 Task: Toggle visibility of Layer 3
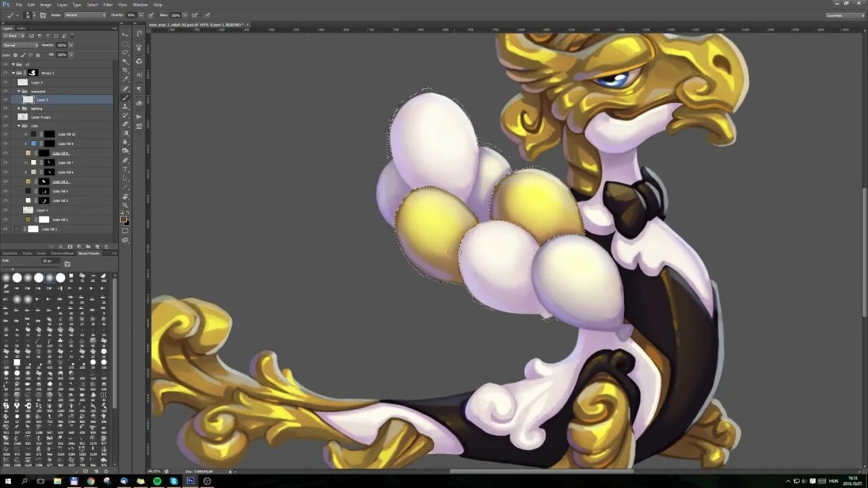5,100
